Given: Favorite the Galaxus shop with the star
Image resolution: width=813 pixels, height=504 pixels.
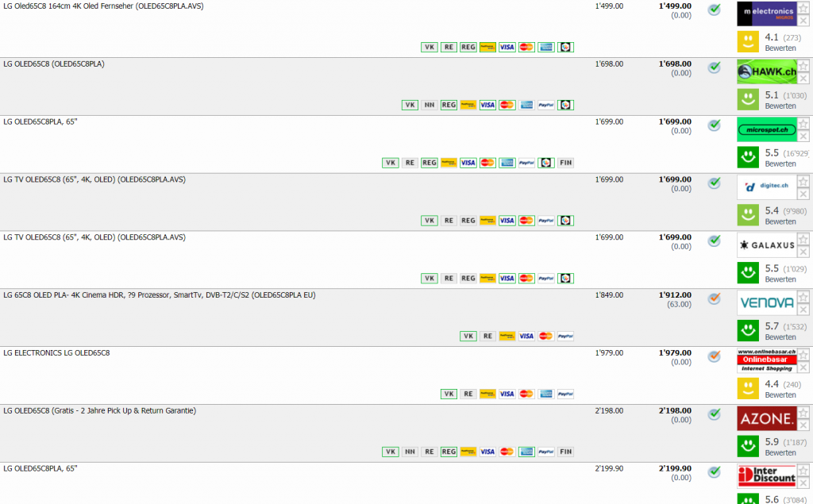Looking at the screenshot, I should pyautogui.click(x=803, y=240).
